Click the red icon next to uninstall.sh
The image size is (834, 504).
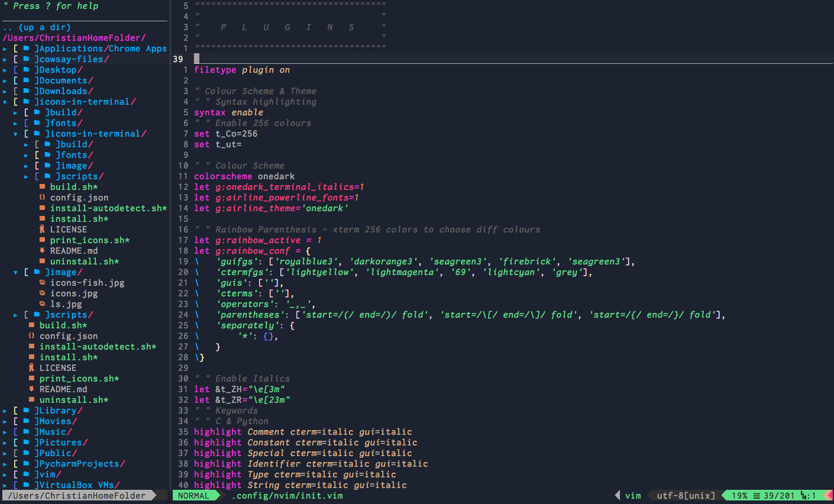pos(41,261)
